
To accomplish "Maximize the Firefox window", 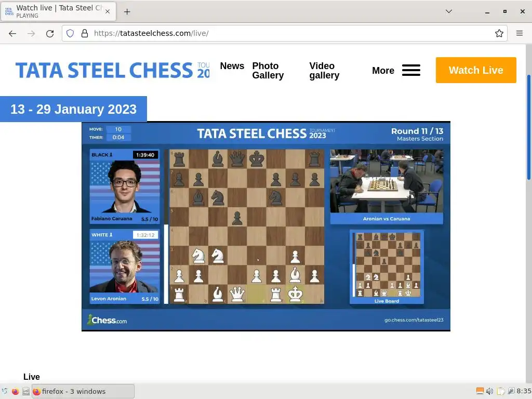I will [x=505, y=11].
